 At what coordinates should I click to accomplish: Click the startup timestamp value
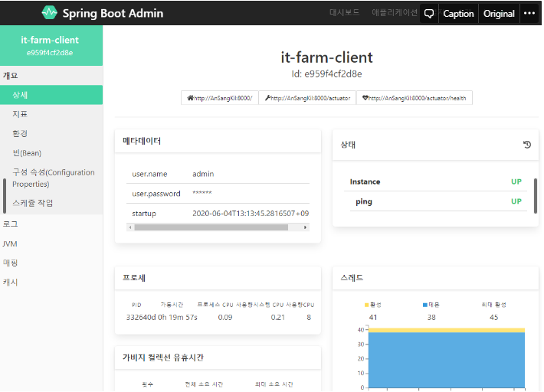(x=251, y=214)
